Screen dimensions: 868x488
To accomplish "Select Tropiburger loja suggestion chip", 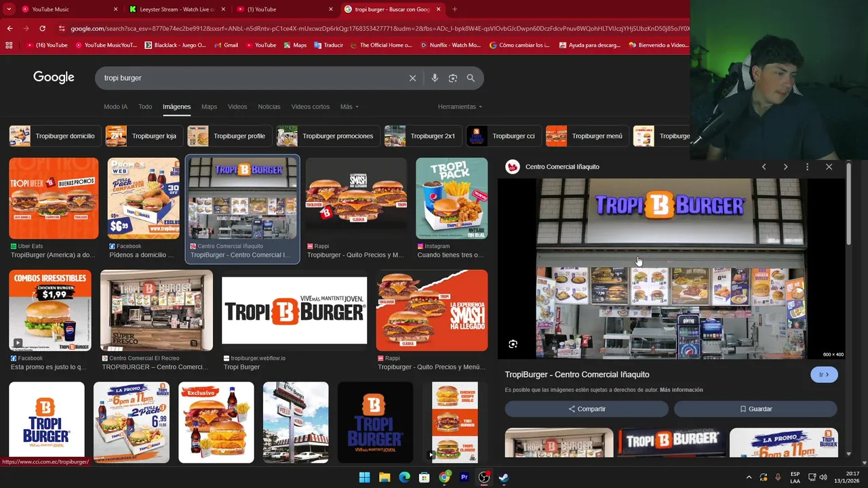I will 144,136.
